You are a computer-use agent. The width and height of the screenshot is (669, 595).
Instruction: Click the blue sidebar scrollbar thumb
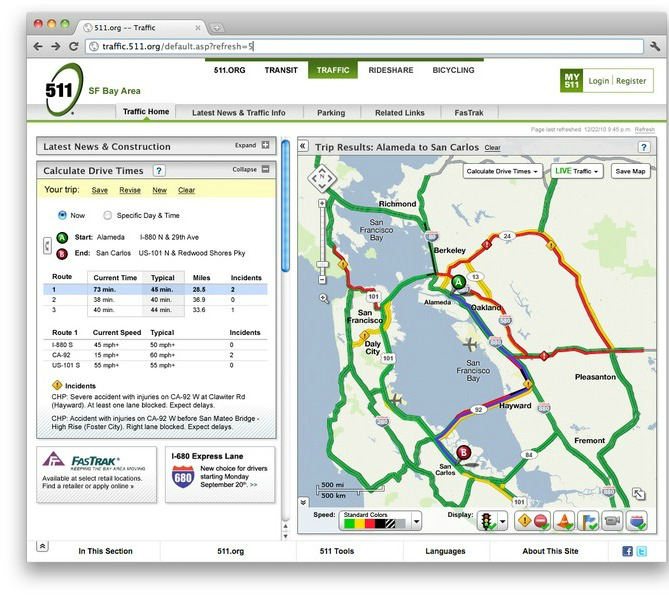click(285, 206)
